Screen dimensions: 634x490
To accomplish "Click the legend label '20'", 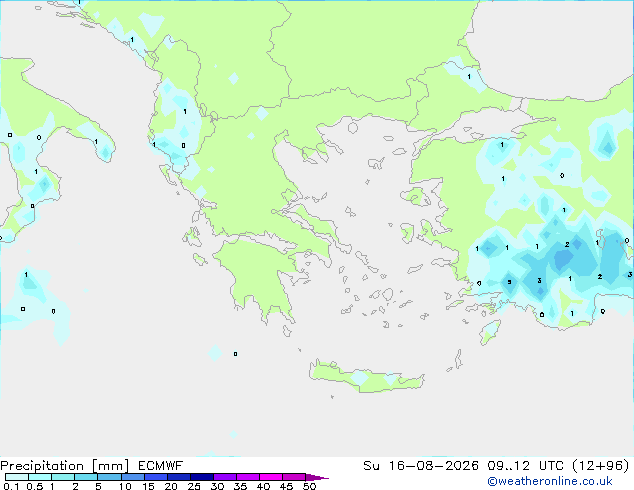I will tap(171, 486).
